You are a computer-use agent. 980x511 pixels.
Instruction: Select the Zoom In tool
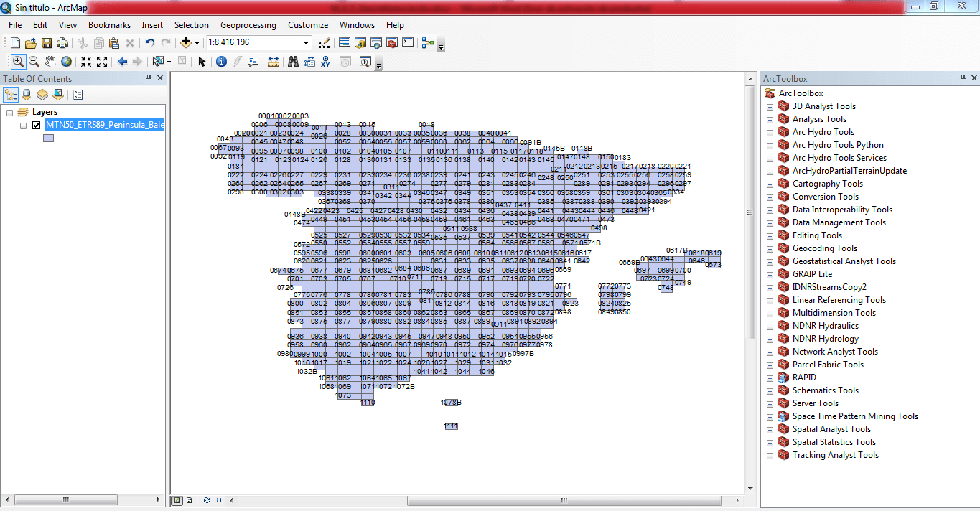pyautogui.click(x=18, y=62)
